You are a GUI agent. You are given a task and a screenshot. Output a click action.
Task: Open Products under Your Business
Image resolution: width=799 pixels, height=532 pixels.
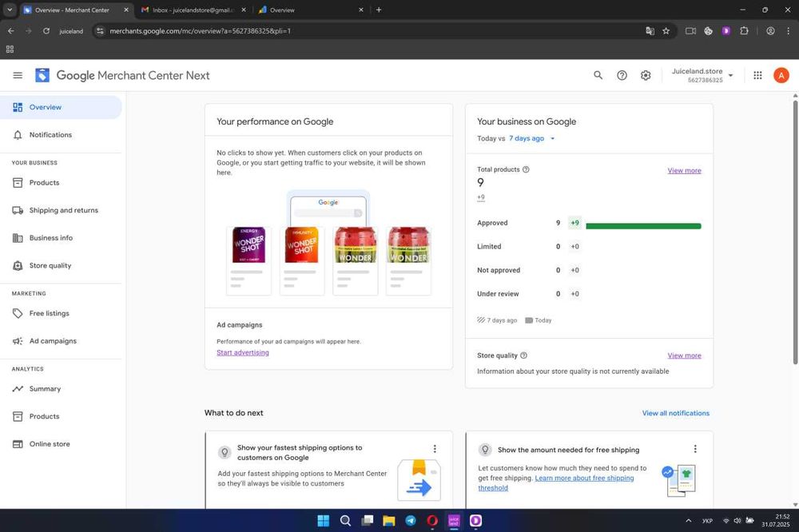(61, 182)
